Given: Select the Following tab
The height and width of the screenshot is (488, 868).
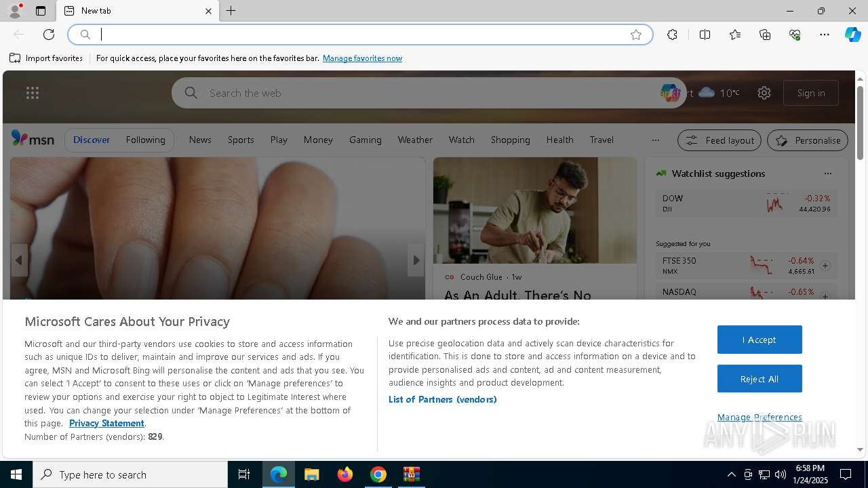Looking at the screenshot, I should [145, 140].
